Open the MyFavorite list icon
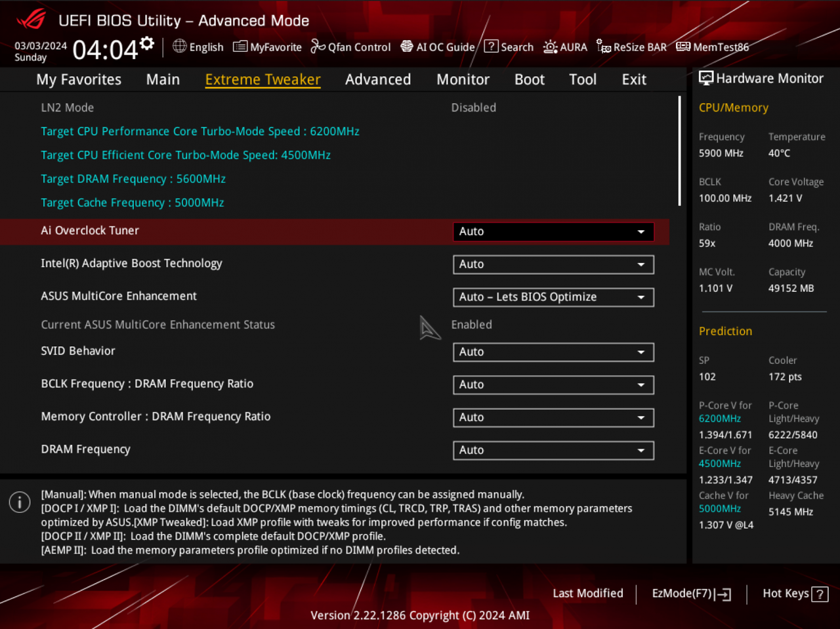 [240, 47]
